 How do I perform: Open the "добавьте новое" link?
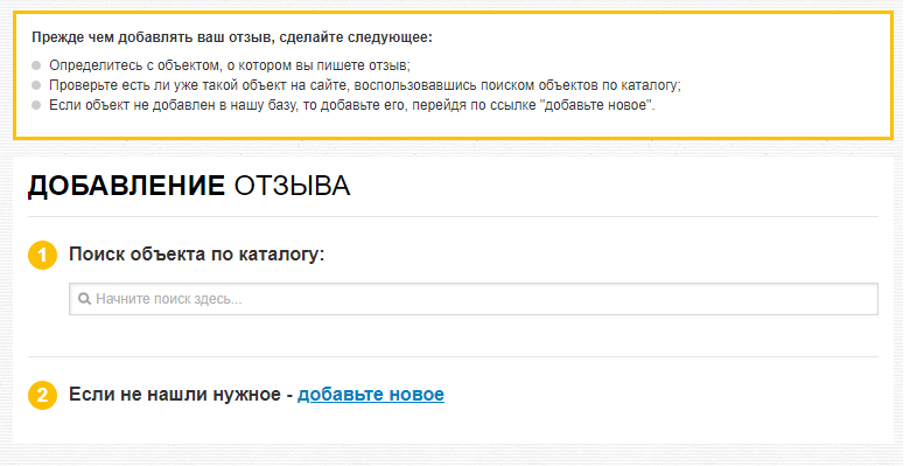[371, 395]
